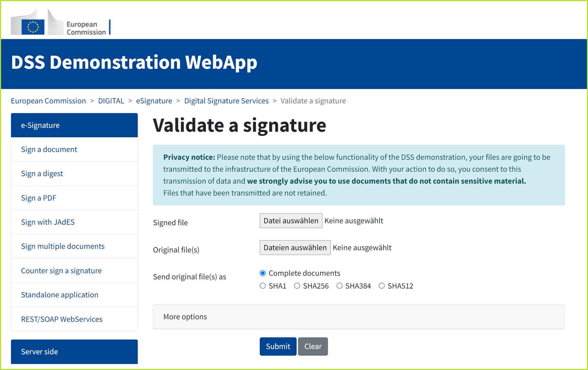
Task: Click Dateien auswählen for original files
Action: 295,247
